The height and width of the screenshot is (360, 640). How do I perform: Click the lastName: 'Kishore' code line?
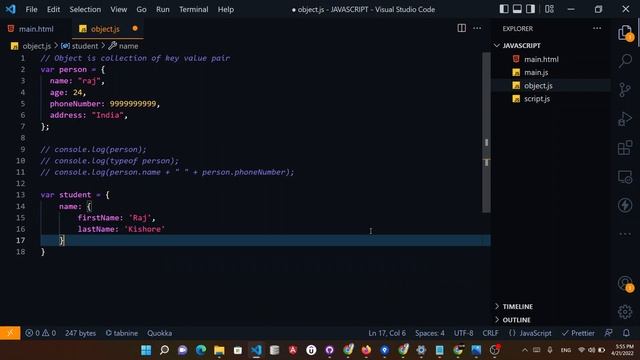121,229
